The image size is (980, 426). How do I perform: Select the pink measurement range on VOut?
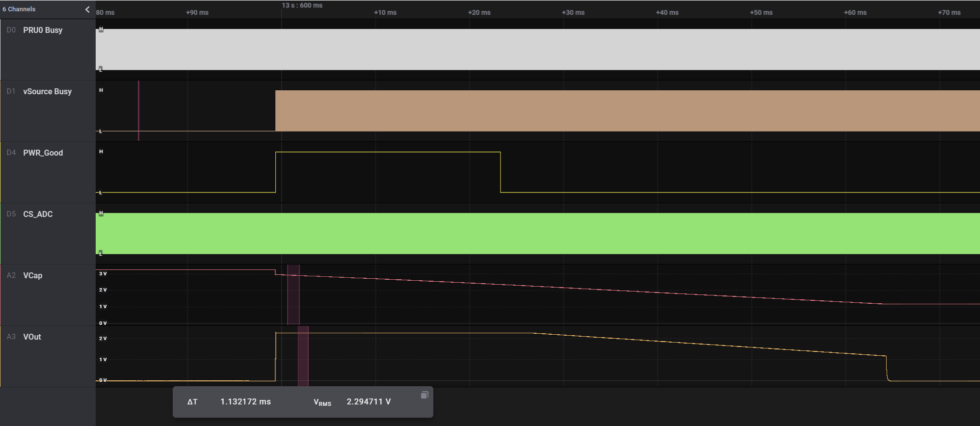303,356
